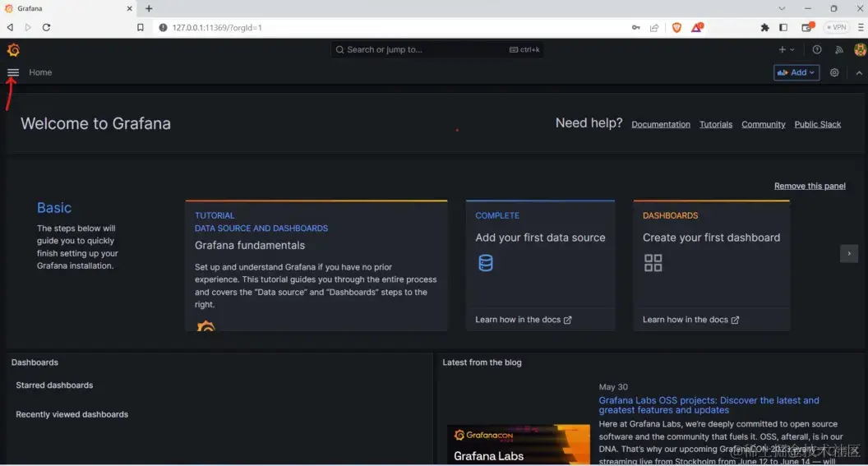Collapse the top bar with chevron up
Image resolution: width=868 pixels, height=466 pixels.
tap(859, 72)
